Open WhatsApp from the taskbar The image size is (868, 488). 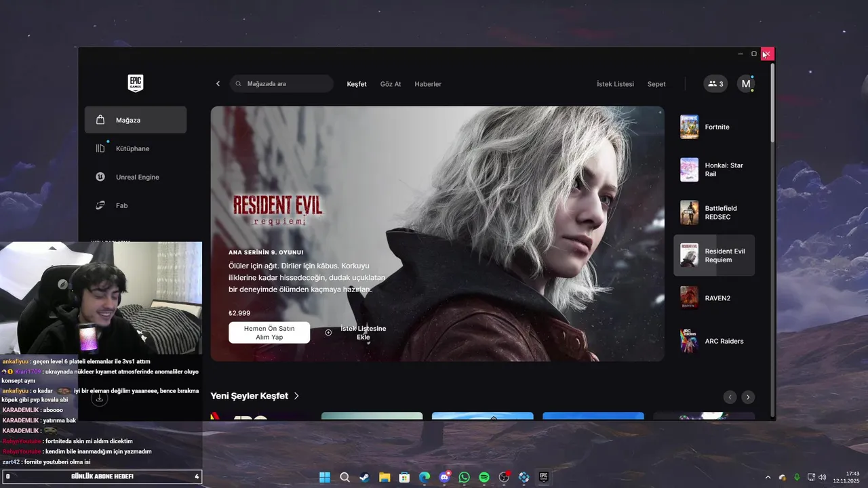pos(464,477)
